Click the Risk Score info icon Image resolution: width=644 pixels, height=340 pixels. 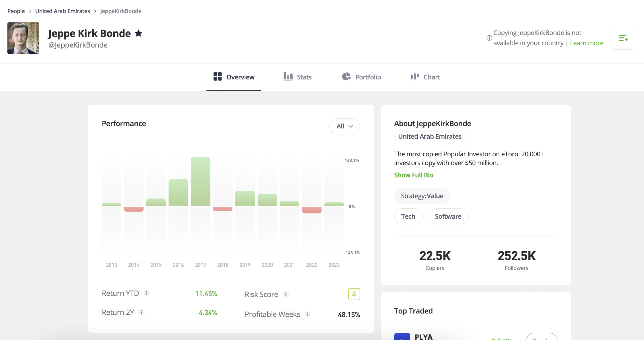click(286, 294)
